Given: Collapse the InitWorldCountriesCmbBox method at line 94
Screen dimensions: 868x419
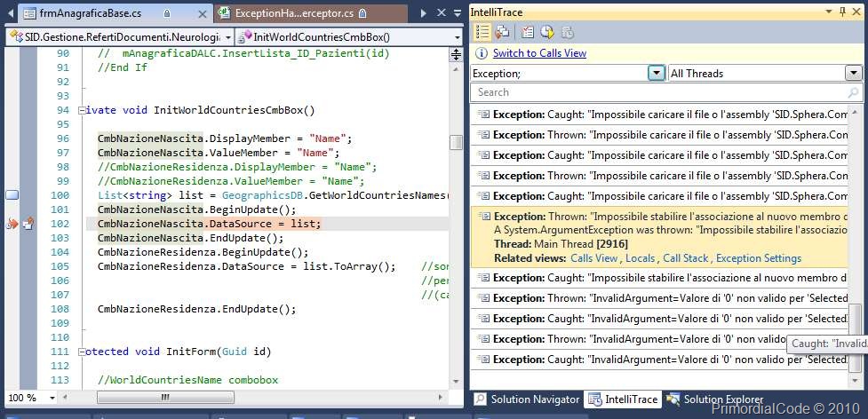Looking at the screenshot, I should (82, 110).
